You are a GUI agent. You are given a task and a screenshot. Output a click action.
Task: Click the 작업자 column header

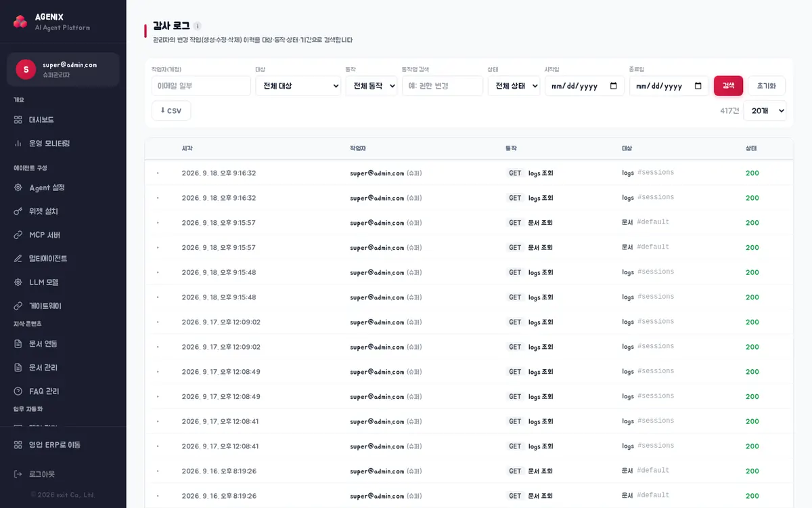[x=358, y=148]
